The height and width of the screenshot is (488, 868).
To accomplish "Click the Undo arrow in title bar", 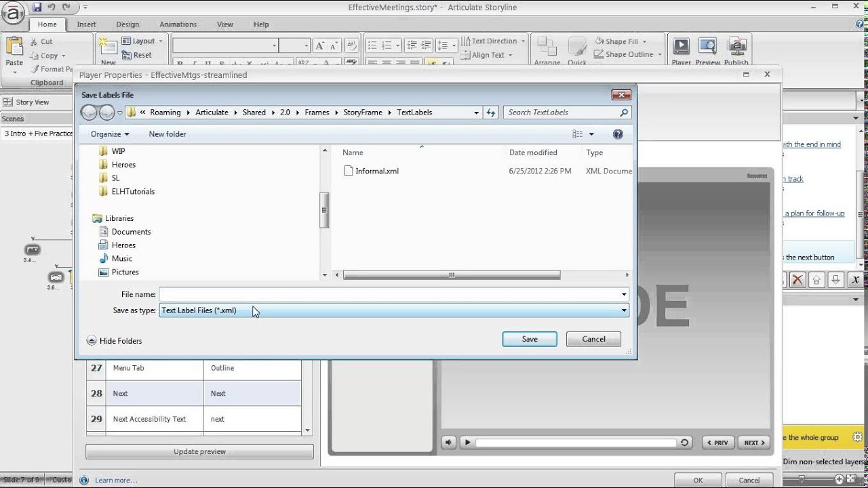I will [52, 7].
